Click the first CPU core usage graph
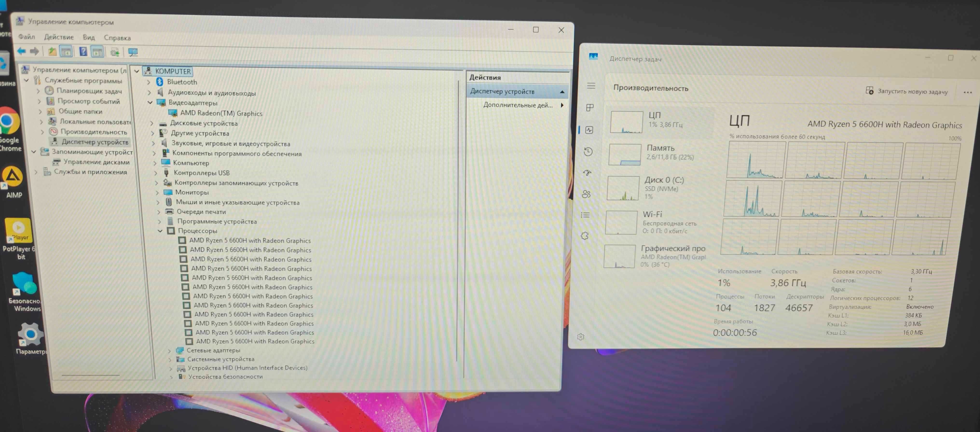The width and height of the screenshot is (980, 432). pyautogui.click(x=756, y=160)
